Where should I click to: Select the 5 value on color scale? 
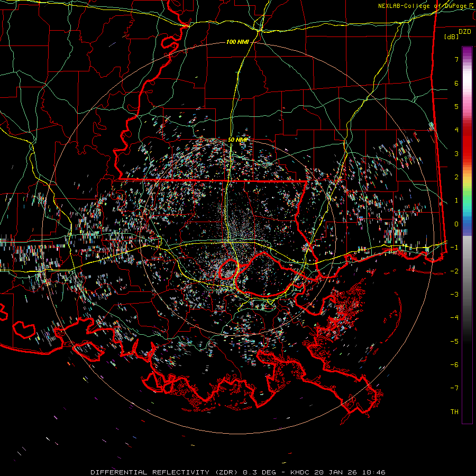(x=456, y=106)
